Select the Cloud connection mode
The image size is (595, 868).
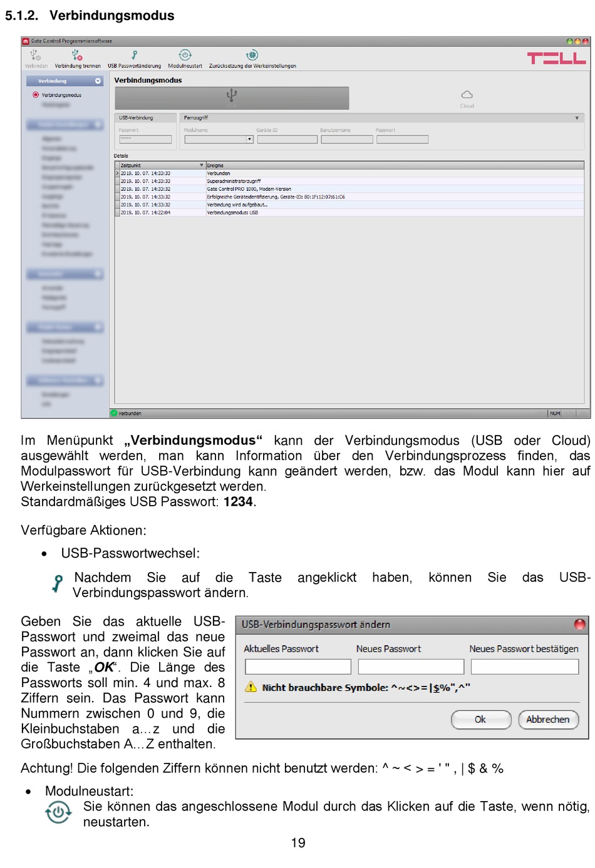click(x=467, y=98)
